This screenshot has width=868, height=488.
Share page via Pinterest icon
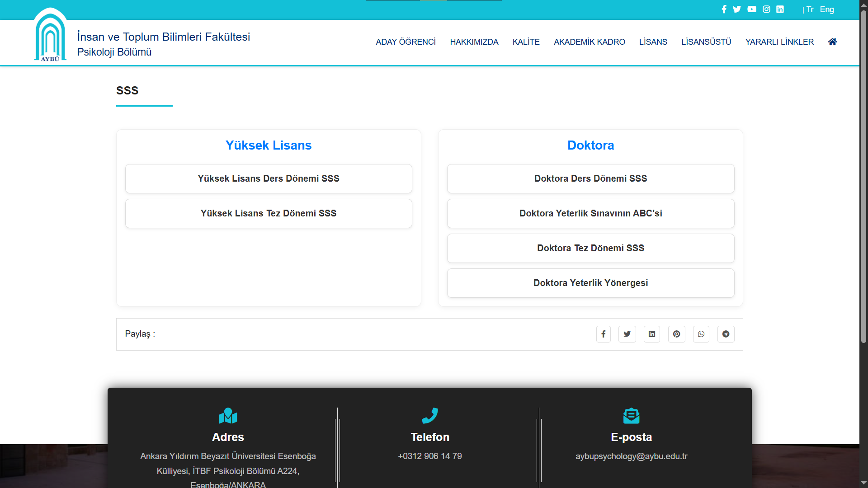point(676,334)
